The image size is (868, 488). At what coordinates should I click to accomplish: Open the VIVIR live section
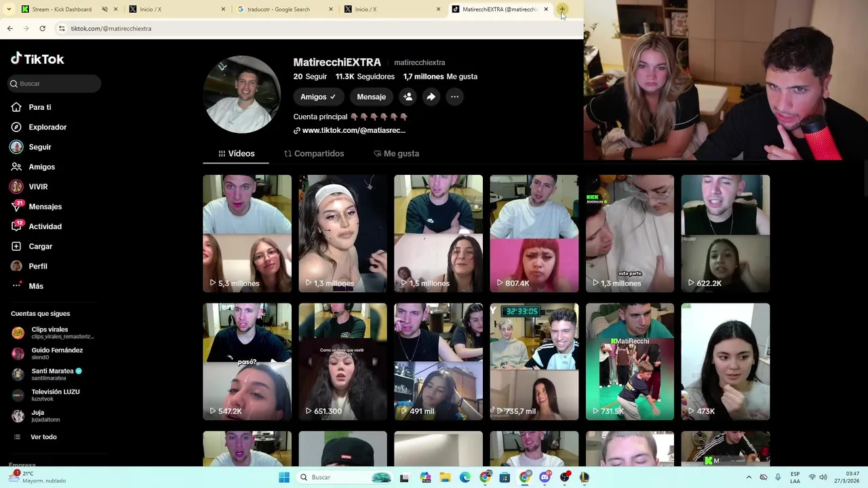(28, 186)
